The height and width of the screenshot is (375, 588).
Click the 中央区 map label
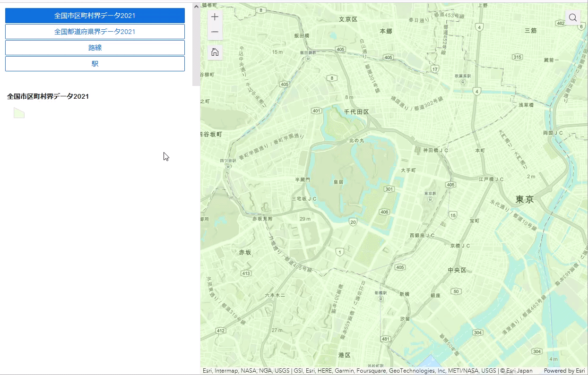pyautogui.click(x=457, y=270)
